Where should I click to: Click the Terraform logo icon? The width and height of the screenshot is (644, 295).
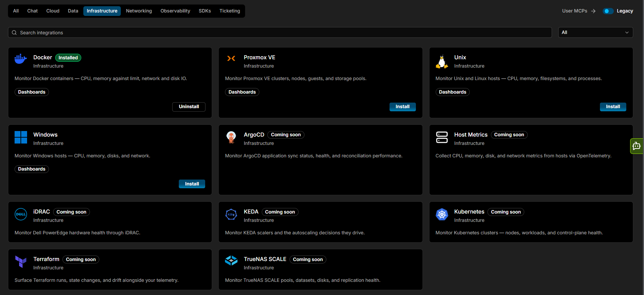pos(21,262)
